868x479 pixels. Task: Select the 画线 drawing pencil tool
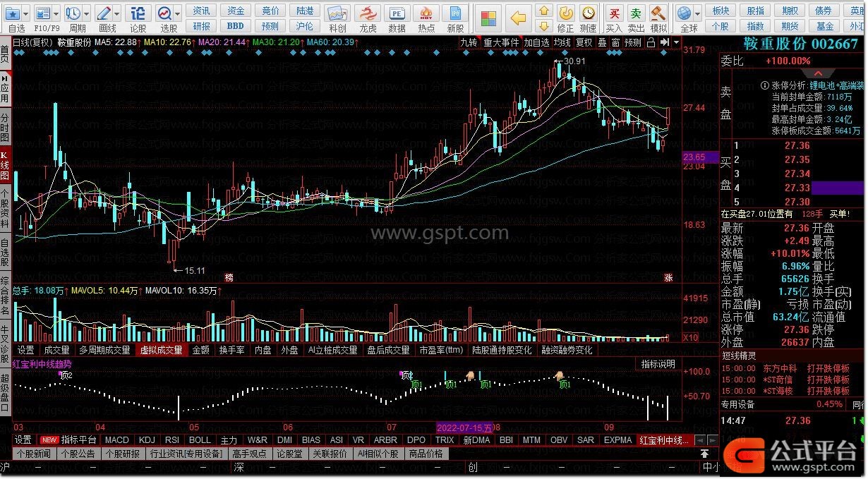tap(104, 13)
